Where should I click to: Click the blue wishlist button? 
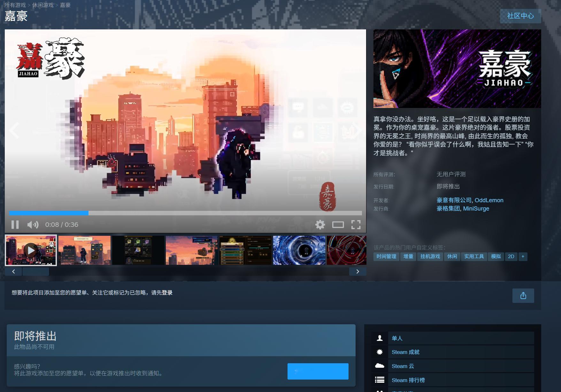(x=318, y=371)
